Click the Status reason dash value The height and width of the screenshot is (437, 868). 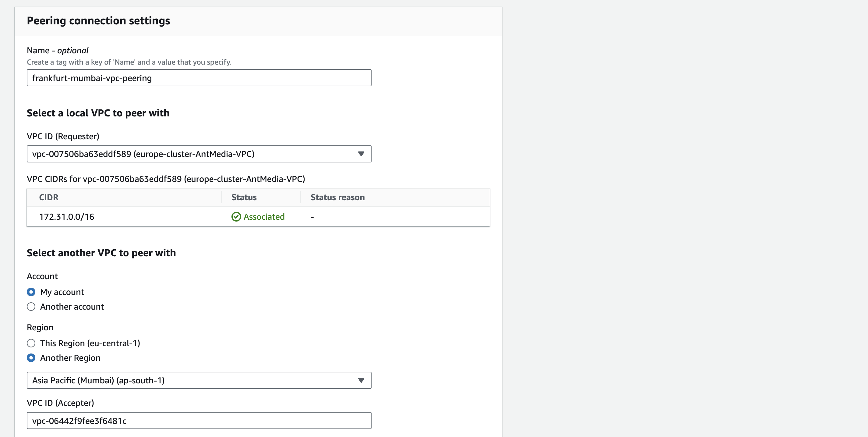click(x=312, y=217)
